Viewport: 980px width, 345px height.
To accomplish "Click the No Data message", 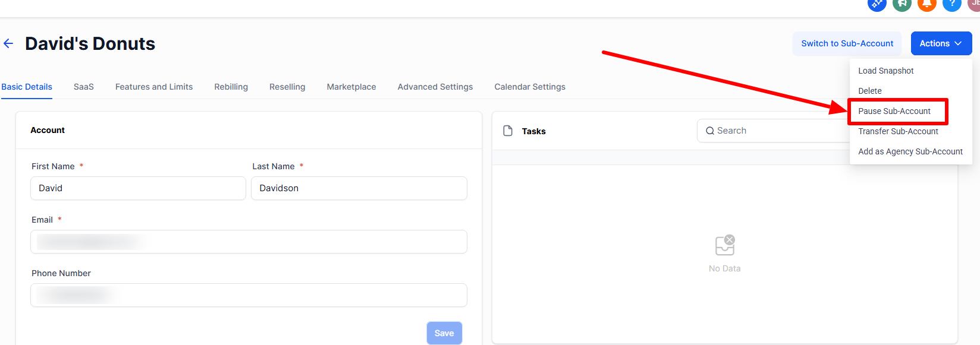I will point(725,268).
